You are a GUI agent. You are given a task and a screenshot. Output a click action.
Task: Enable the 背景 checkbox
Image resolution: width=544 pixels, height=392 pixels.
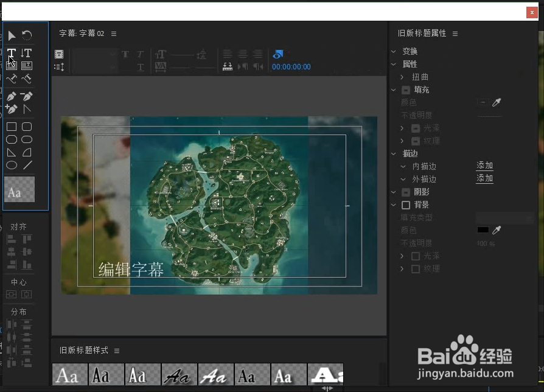pyautogui.click(x=406, y=205)
